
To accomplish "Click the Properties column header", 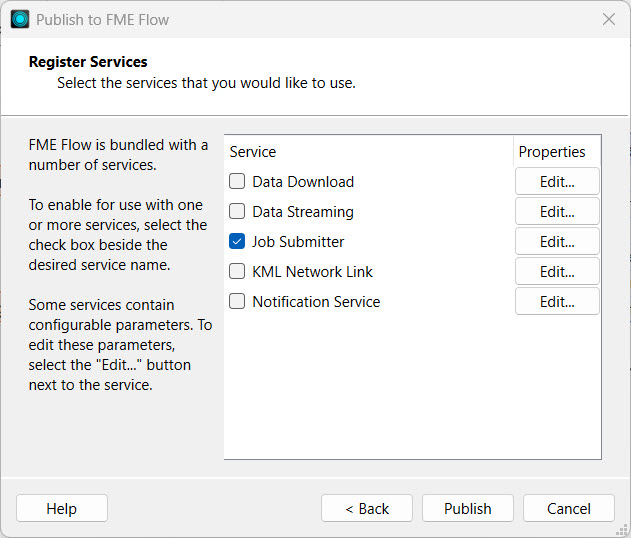I will (x=552, y=152).
